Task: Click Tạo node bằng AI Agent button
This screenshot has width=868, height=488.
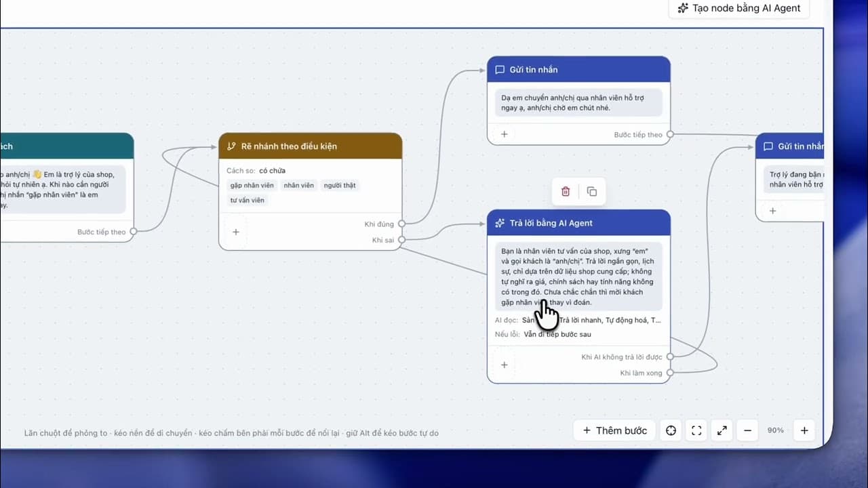Action: (738, 9)
